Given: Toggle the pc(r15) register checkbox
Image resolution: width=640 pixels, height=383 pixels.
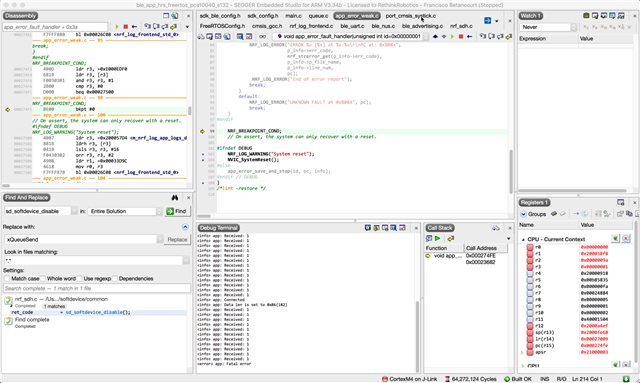Looking at the screenshot, I should point(530,345).
